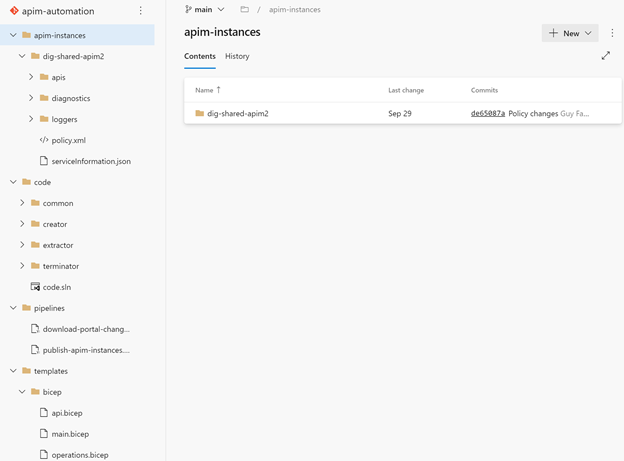Screen dimensions: 624x461
Task: Open the main branch selector dropdown
Action: 204,10
